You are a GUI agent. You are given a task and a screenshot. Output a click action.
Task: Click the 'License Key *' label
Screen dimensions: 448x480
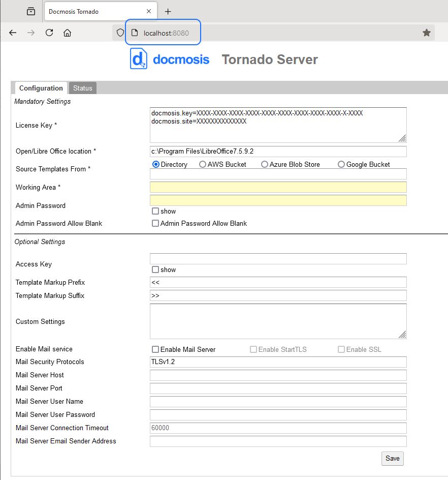pos(36,125)
